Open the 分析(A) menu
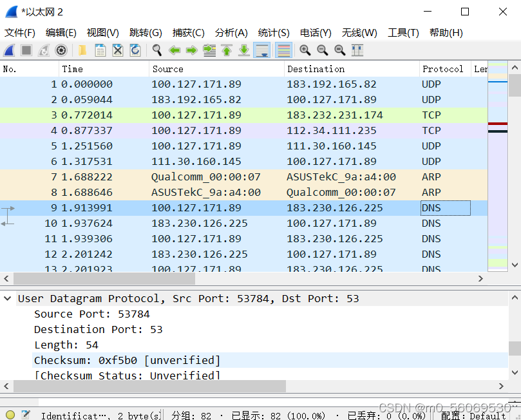521x420 pixels. point(231,33)
